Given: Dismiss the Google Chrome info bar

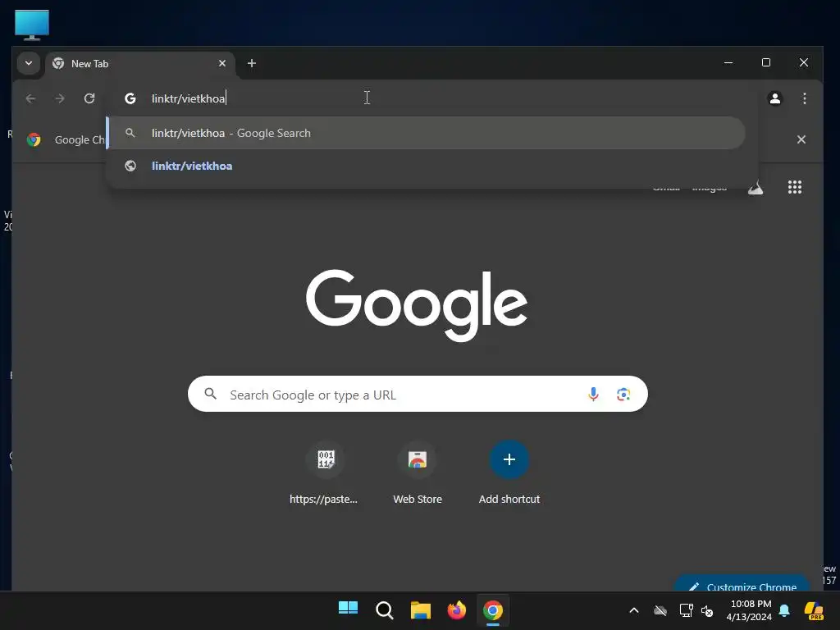Looking at the screenshot, I should click(801, 139).
